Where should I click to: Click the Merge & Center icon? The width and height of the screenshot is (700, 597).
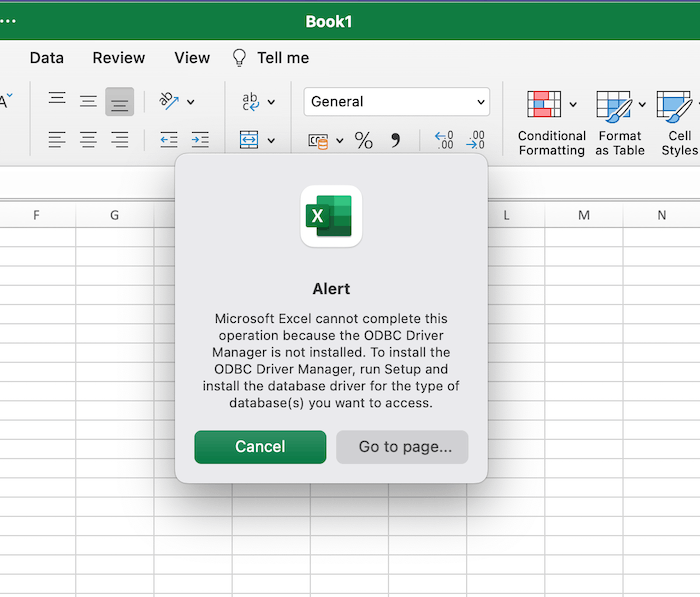(x=249, y=140)
